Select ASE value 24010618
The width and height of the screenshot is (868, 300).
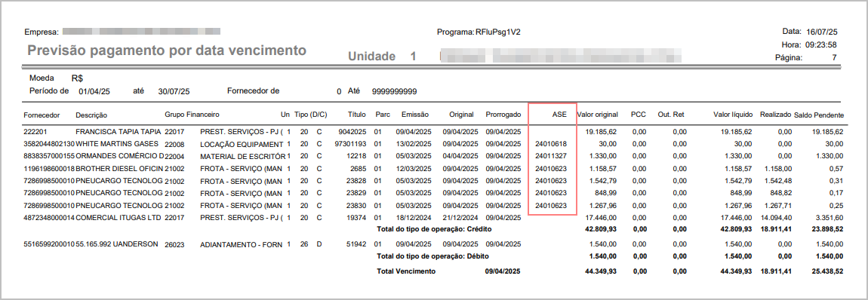[x=551, y=144]
